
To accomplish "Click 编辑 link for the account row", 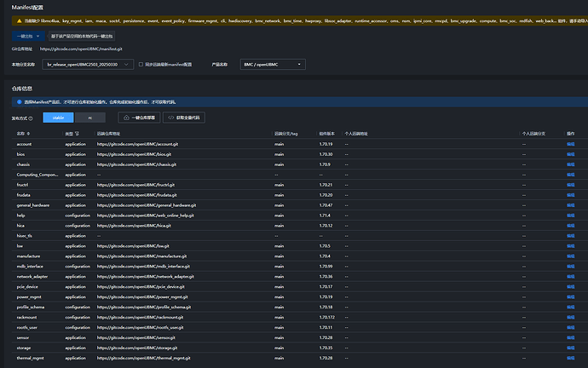I will 571,145.
